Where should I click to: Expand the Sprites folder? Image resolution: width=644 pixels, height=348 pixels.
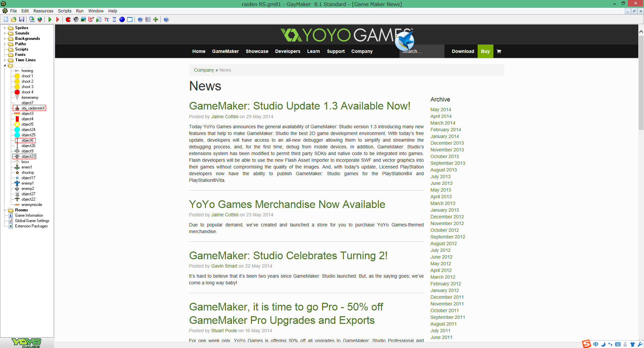[5, 28]
